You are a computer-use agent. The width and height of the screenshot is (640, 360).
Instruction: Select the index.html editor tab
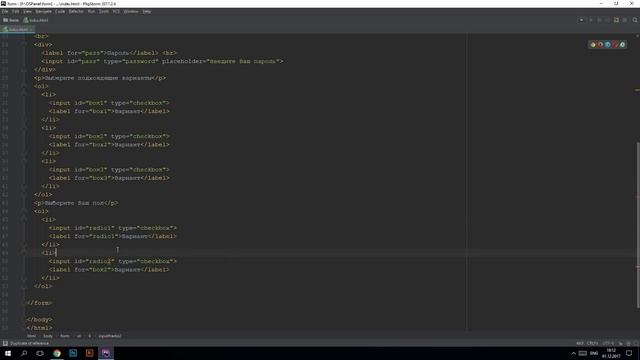coord(17,29)
